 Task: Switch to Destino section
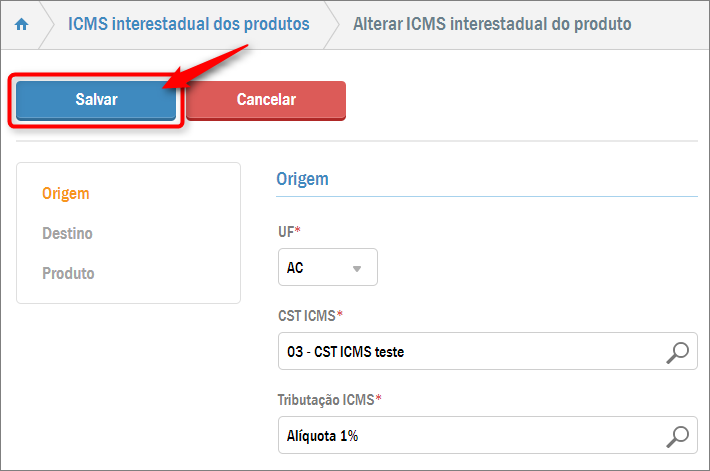tap(67, 233)
